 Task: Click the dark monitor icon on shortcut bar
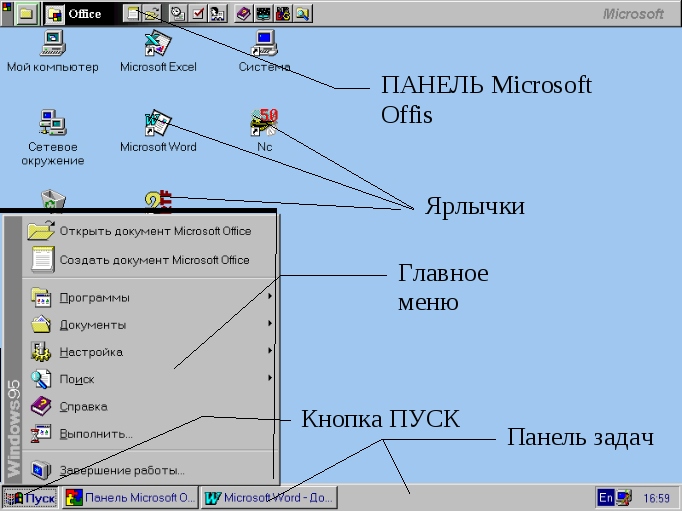click(x=263, y=14)
